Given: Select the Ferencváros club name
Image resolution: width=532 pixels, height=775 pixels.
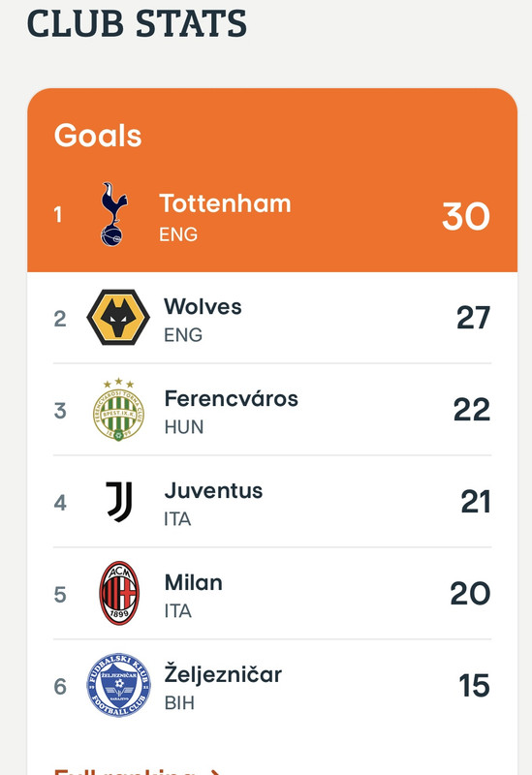Looking at the screenshot, I should click(232, 398).
